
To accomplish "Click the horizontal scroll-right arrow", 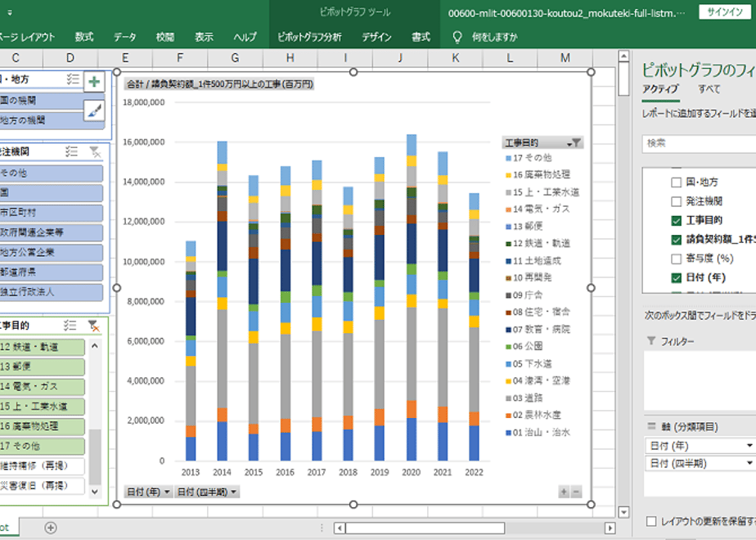I will 610,528.
